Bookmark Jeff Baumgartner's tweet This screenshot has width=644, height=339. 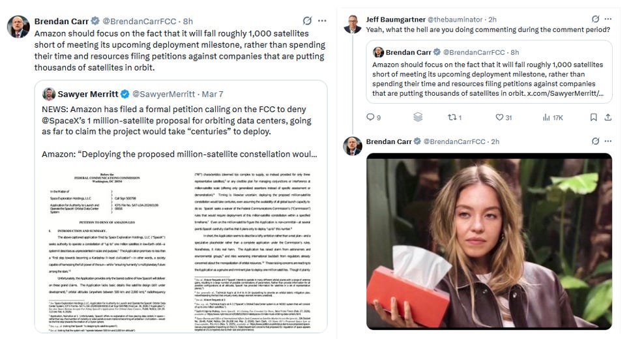pos(593,117)
